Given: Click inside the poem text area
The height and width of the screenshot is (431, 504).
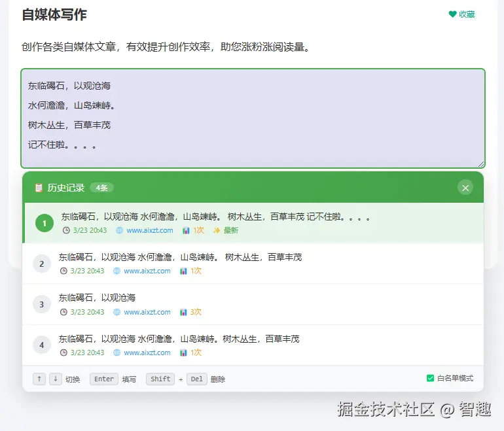Looking at the screenshot, I should (253, 118).
